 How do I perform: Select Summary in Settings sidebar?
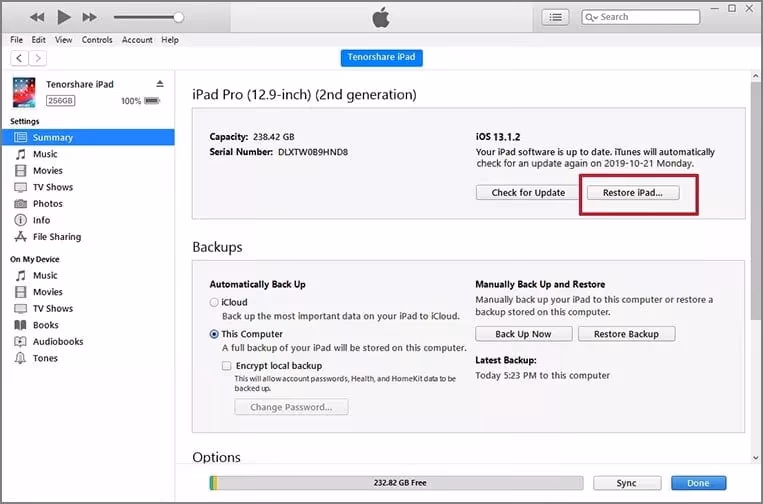pyautogui.click(x=88, y=137)
